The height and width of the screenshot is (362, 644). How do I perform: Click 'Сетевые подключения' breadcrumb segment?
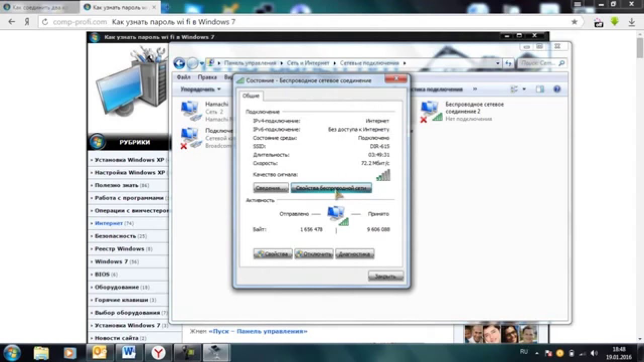[x=369, y=63]
